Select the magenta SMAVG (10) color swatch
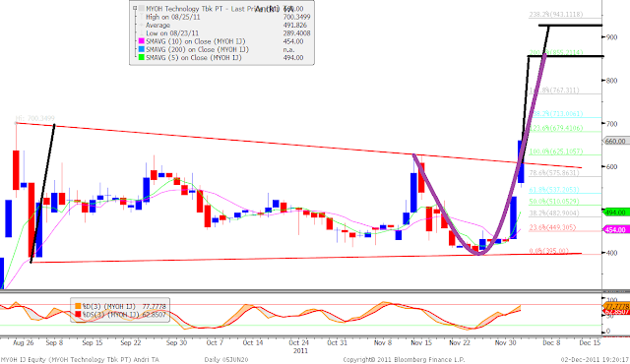 142,41
